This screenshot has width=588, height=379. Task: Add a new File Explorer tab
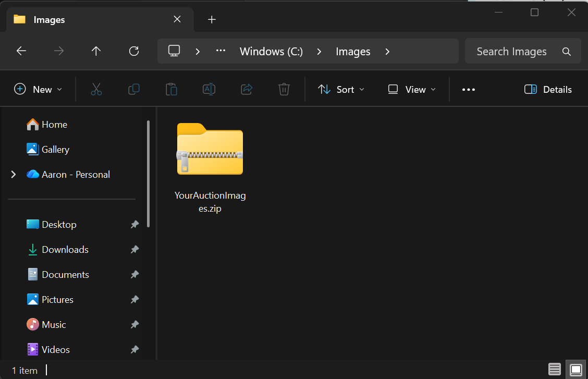pyautogui.click(x=212, y=19)
